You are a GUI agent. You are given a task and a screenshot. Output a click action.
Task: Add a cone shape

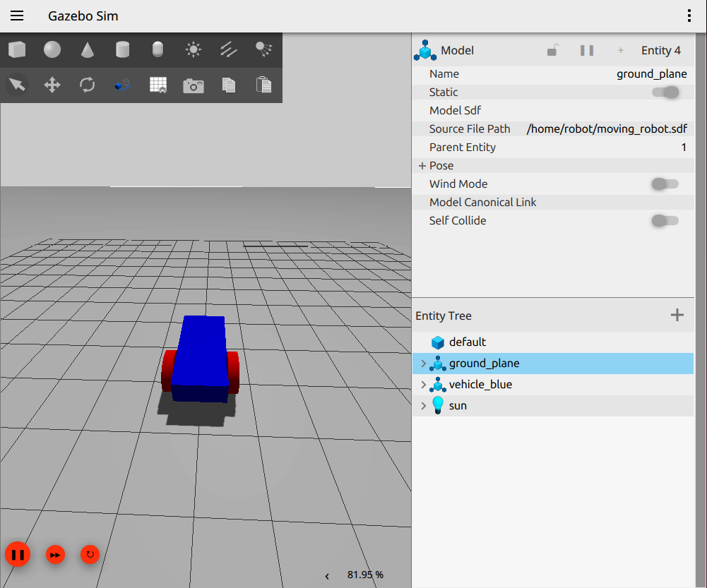tap(86, 50)
